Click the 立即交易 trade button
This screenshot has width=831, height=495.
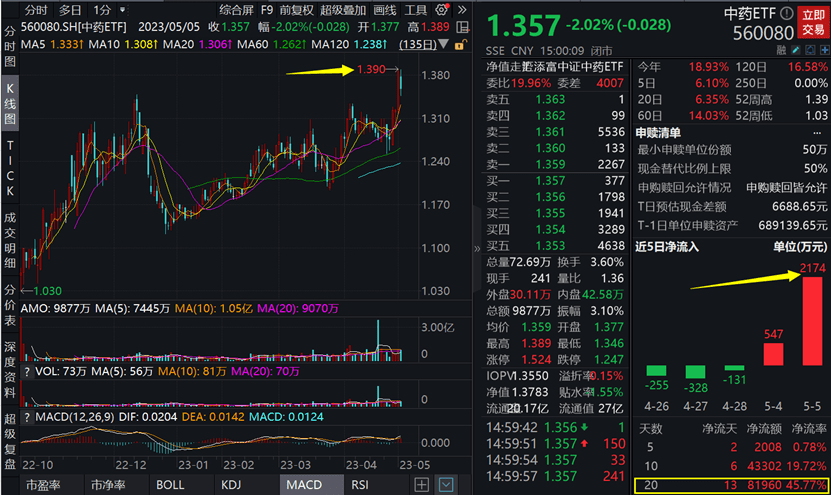[x=813, y=22]
